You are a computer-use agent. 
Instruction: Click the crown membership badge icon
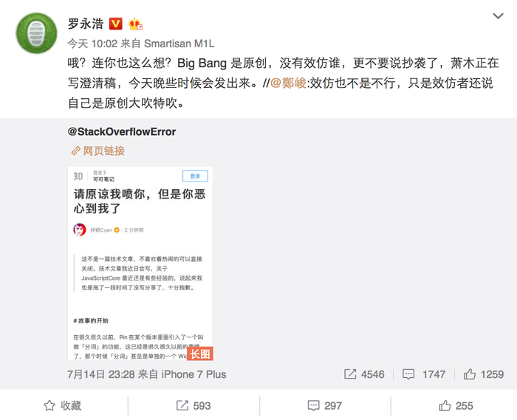coord(135,24)
